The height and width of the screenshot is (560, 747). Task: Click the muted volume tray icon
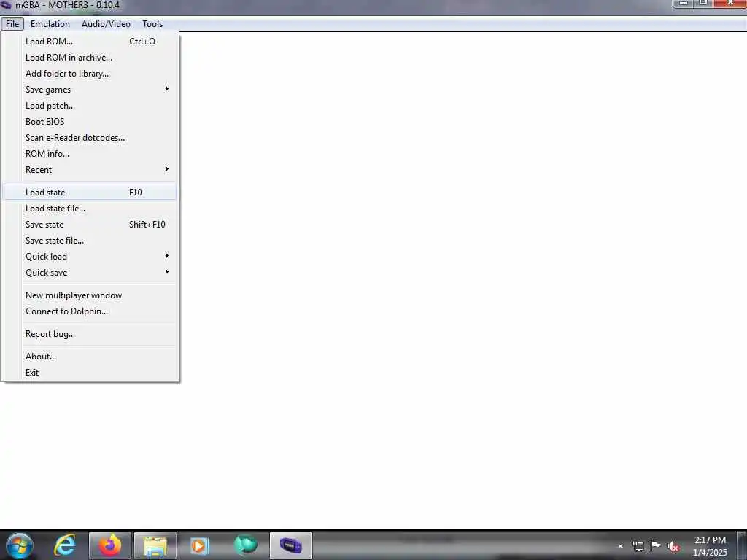(x=673, y=546)
